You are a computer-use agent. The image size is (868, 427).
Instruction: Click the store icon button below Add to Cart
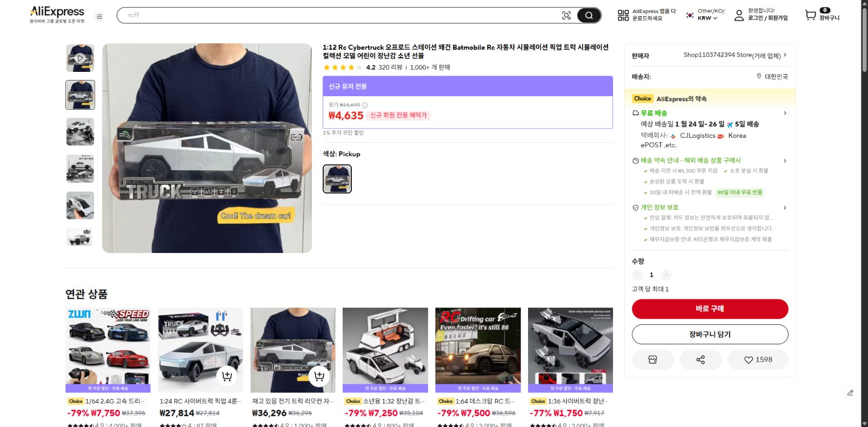click(652, 359)
